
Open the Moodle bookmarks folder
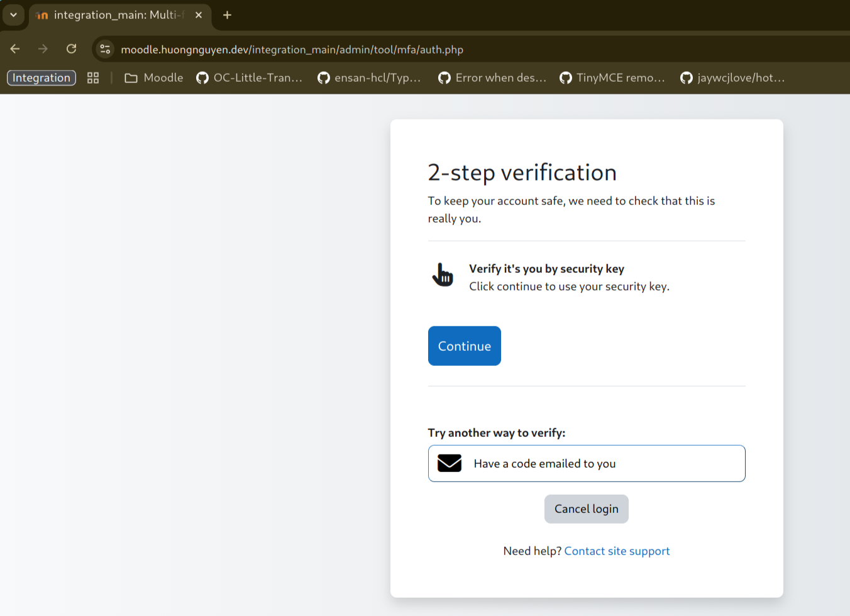click(154, 78)
